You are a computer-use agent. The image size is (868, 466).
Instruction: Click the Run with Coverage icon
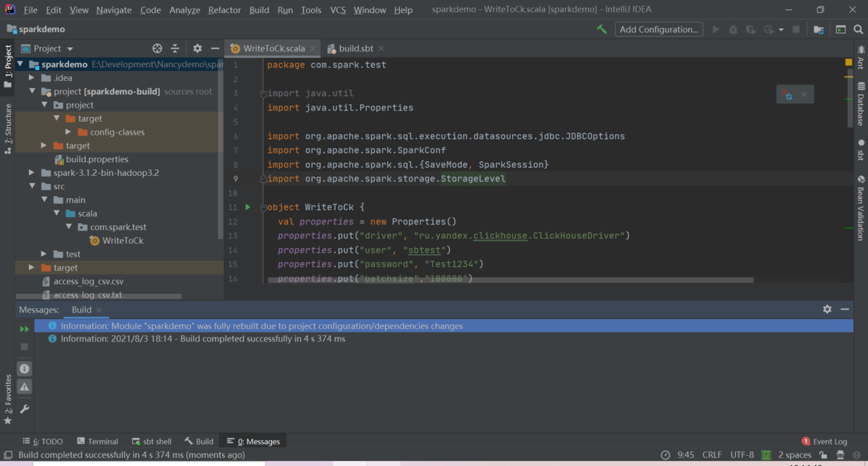click(751, 30)
